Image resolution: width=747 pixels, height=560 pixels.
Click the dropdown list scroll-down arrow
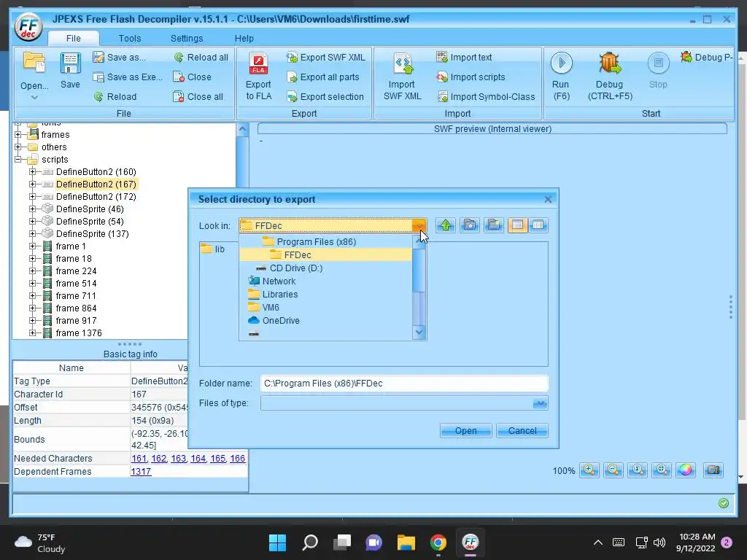click(x=419, y=332)
